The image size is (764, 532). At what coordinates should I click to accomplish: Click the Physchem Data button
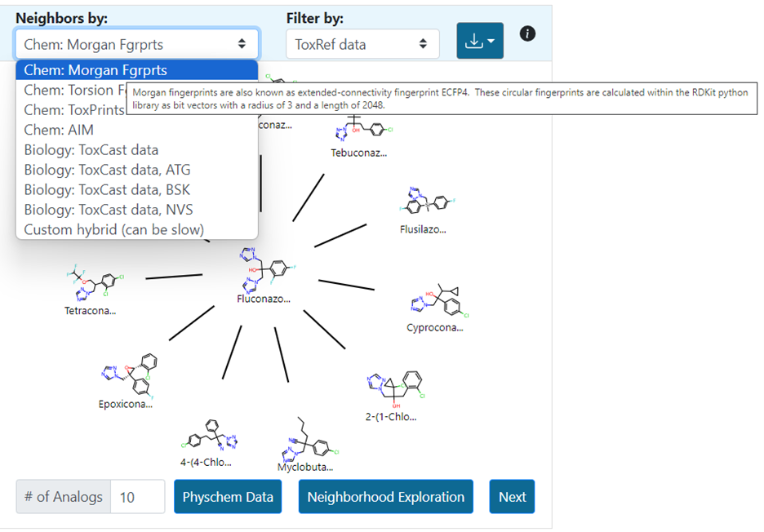pos(228,497)
